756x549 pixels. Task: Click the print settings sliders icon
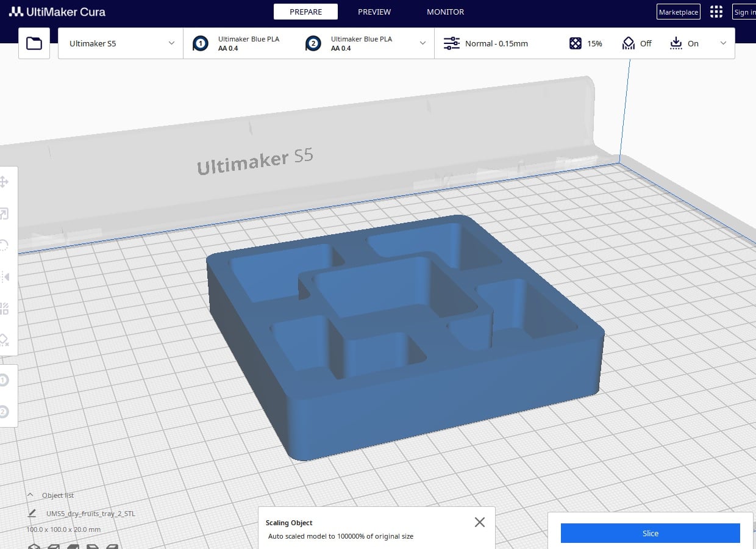click(452, 43)
